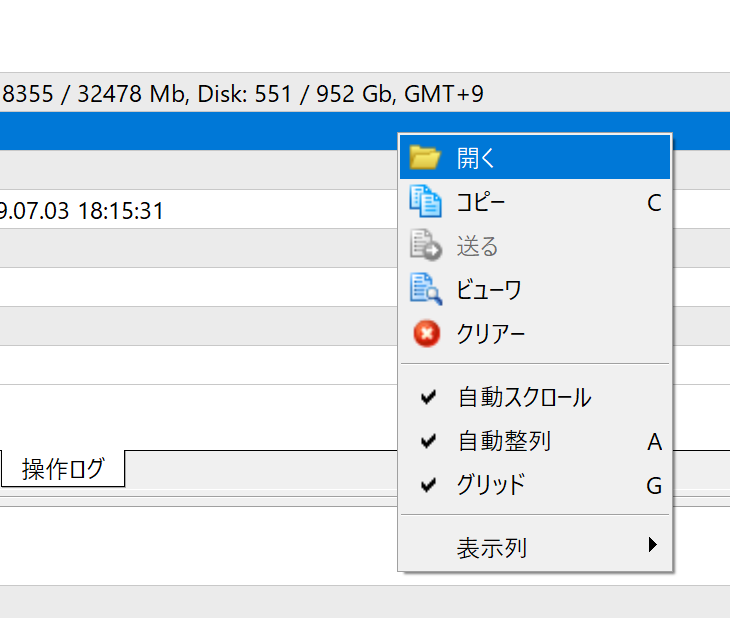
Task: Select the log row with 18:15:31 timestamp
Action: click(150, 211)
